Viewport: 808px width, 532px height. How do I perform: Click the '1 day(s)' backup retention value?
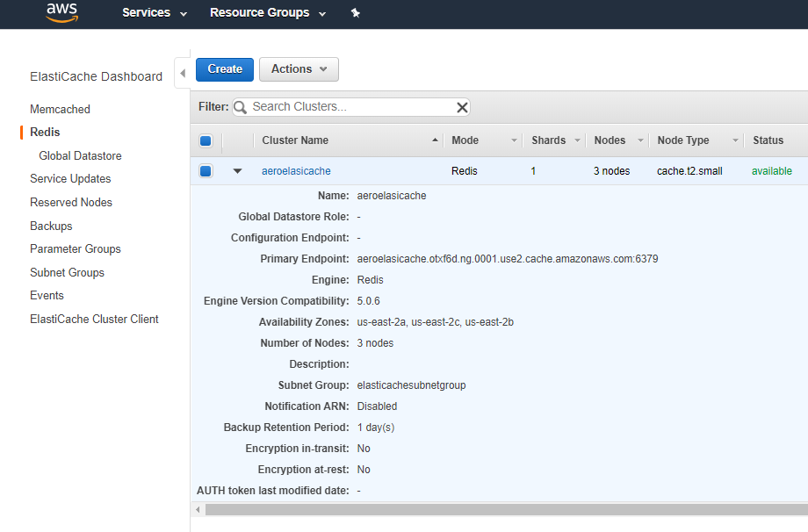click(376, 428)
